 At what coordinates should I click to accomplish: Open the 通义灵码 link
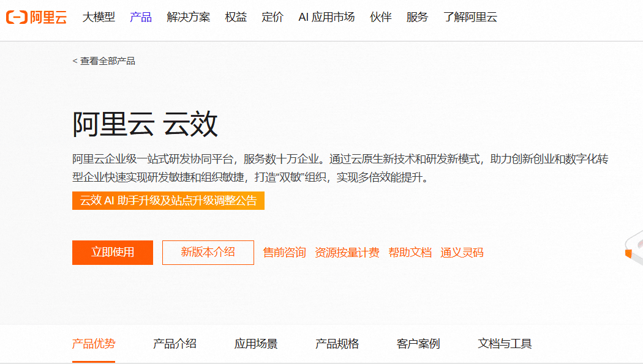(x=462, y=253)
